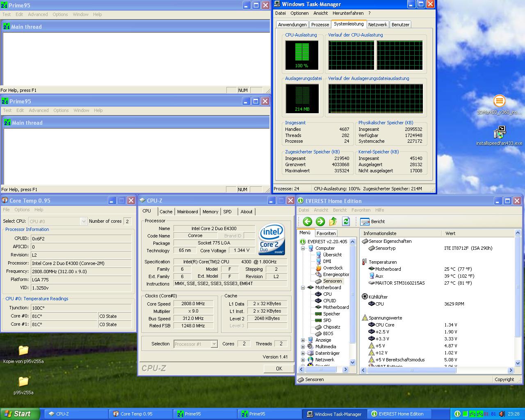Switch to the Mainboard tab in CPU-Z
525x420 pixels.
[187, 212]
